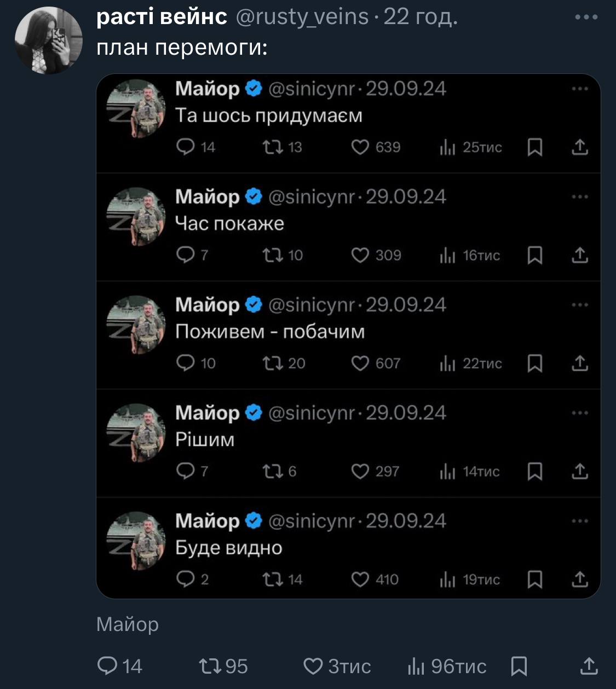This screenshot has width=616, height=689.
Task: Bookmark the 'Рішим' tweet
Action: 535,471
